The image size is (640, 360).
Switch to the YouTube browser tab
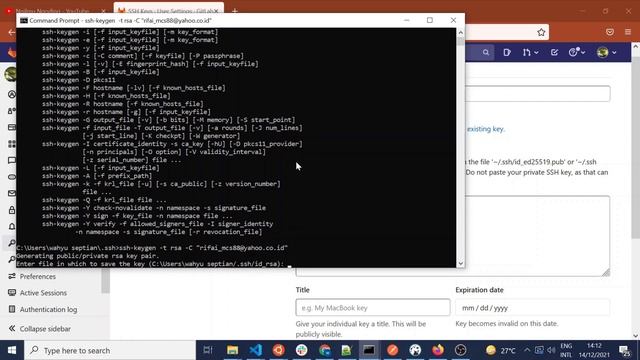pyautogui.click(x=55, y=11)
